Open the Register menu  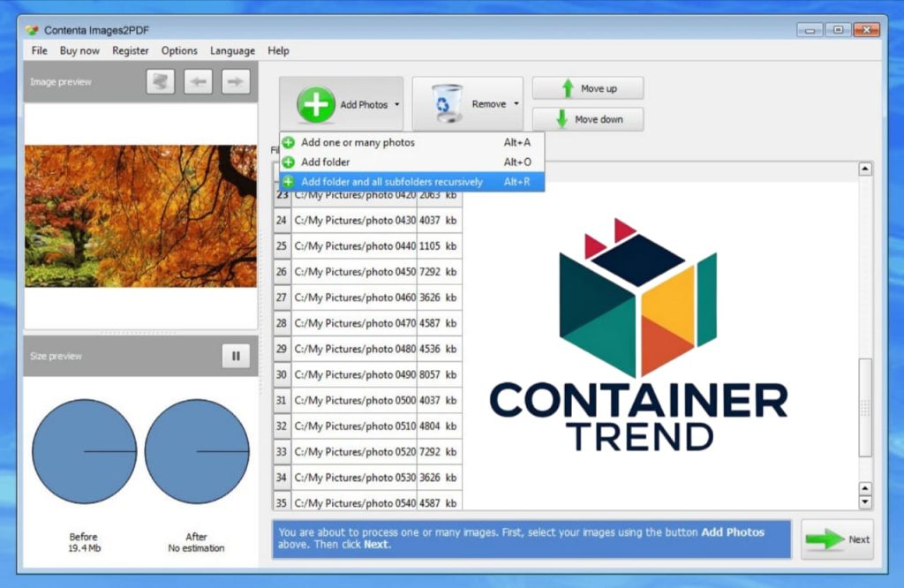tap(131, 50)
